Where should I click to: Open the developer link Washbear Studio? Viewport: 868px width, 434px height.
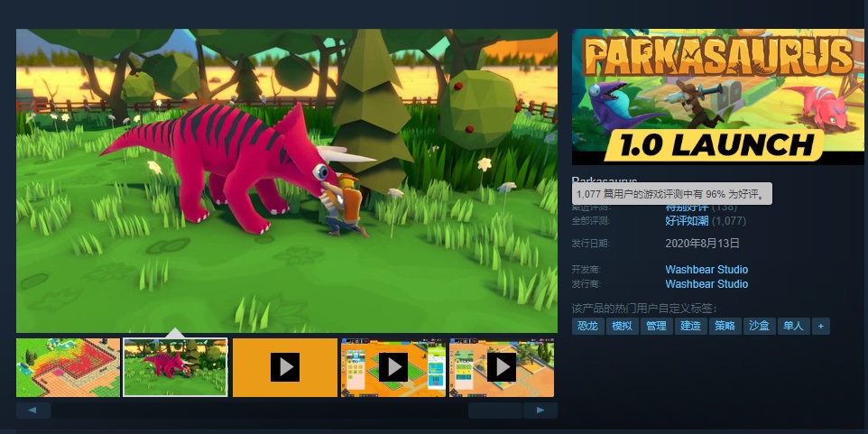click(706, 270)
